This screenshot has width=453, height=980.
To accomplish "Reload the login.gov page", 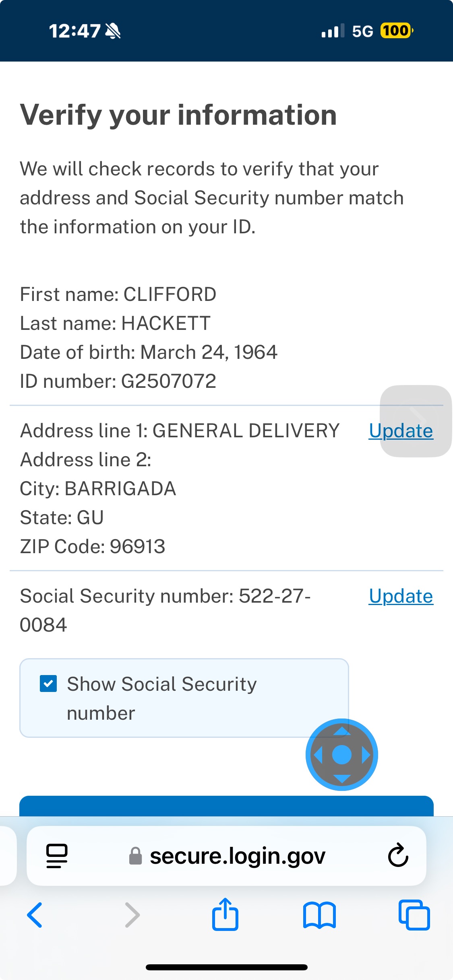I will pos(398,855).
